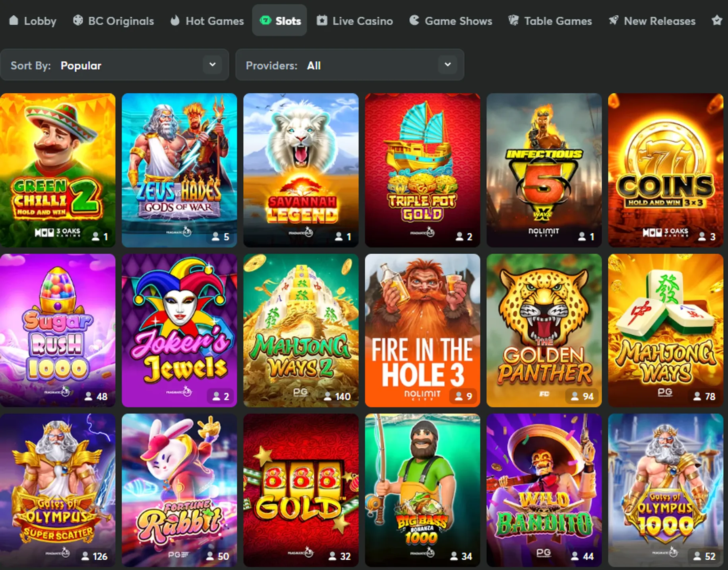Click PG logo on Wild Bandito
728x570 pixels.
click(544, 553)
